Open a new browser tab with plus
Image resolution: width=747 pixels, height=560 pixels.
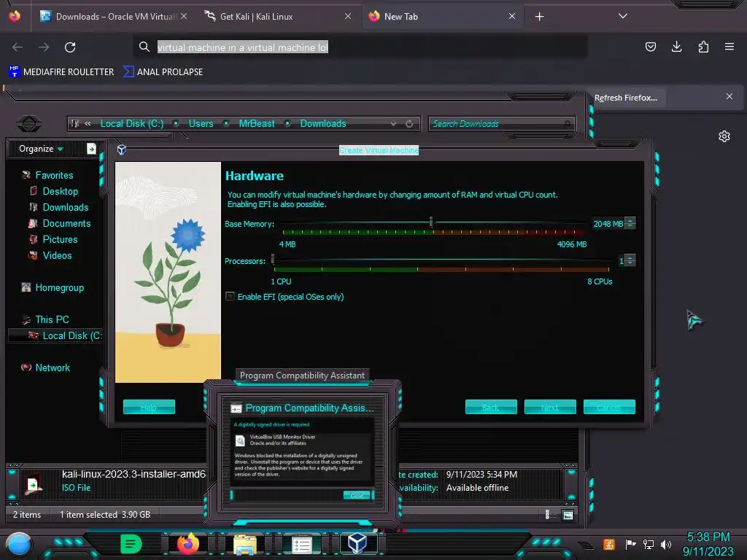(x=539, y=17)
